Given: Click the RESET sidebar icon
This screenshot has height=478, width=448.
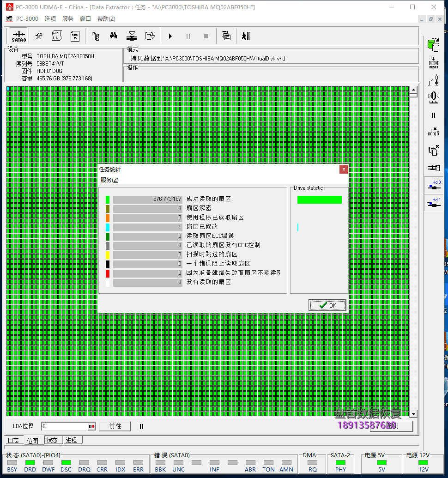Looking at the screenshot, I should tap(433, 63).
